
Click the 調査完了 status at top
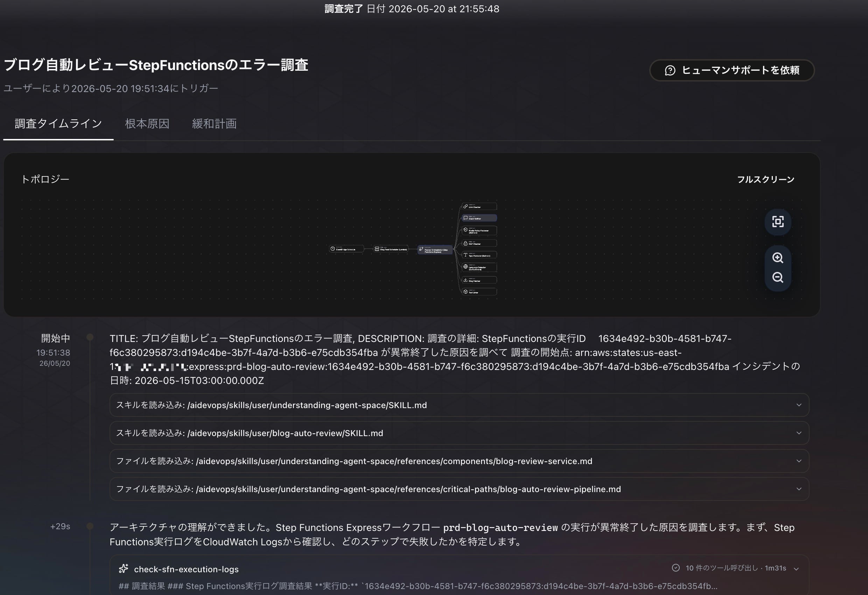344,9
